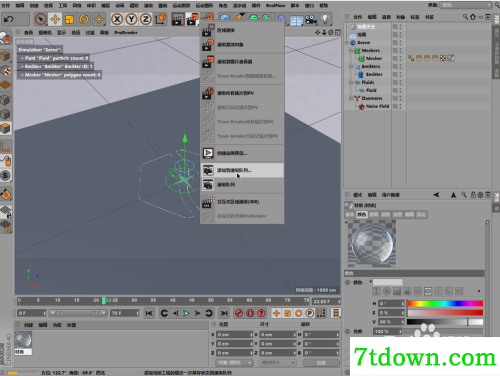Click the Render View clapperboard icon
The width and height of the screenshot is (500, 376).
click(x=178, y=19)
